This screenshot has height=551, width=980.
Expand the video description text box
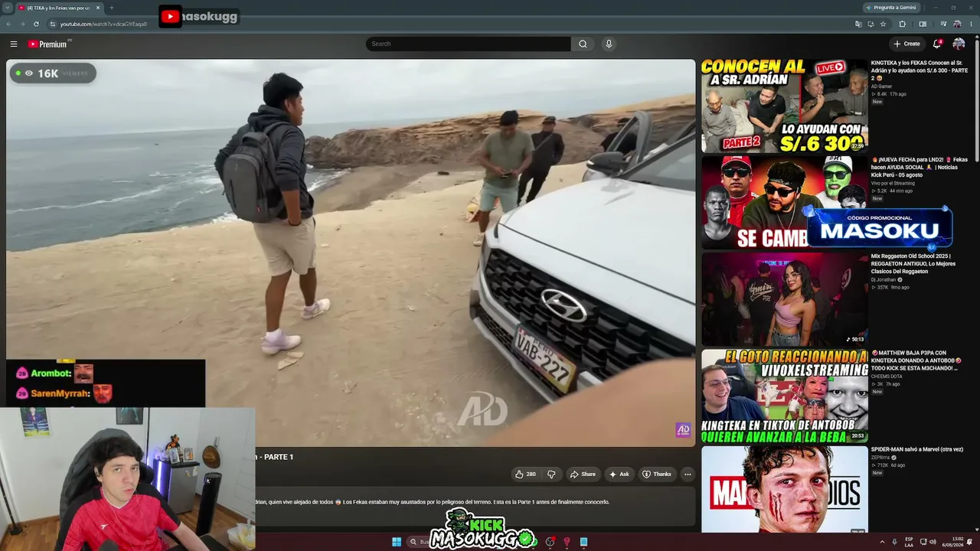click(x=475, y=507)
